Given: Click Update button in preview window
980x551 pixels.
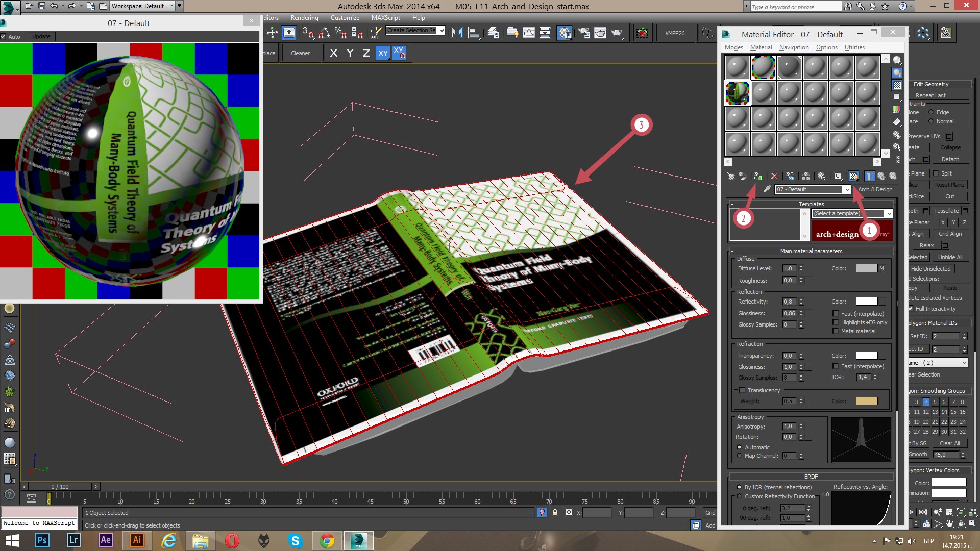Looking at the screenshot, I should pyautogui.click(x=41, y=36).
